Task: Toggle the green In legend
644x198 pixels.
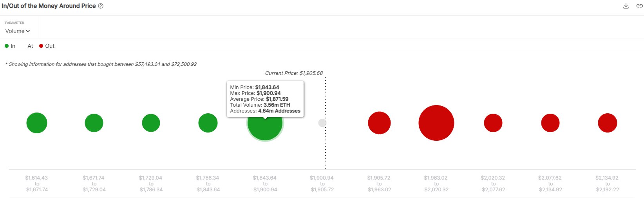Action: [x=10, y=46]
